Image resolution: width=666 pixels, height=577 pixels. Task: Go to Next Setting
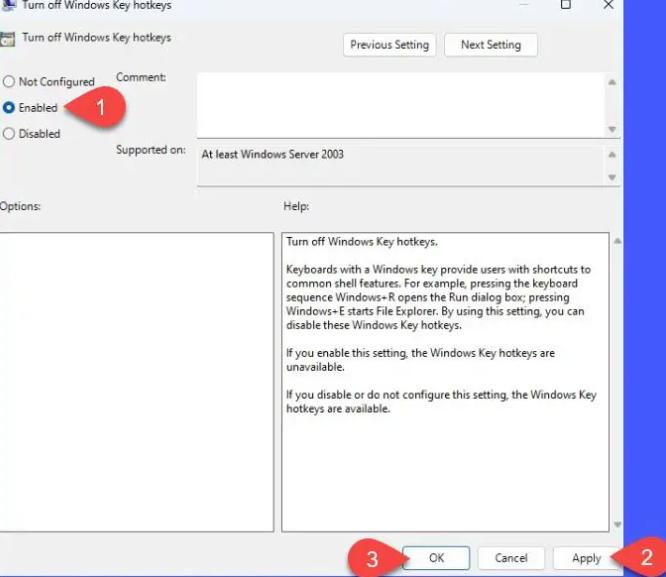tap(491, 45)
